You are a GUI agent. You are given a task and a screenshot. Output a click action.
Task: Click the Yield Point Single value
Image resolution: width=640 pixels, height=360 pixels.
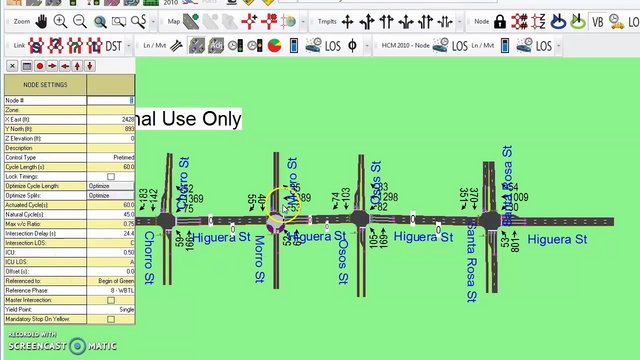[111, 309]
